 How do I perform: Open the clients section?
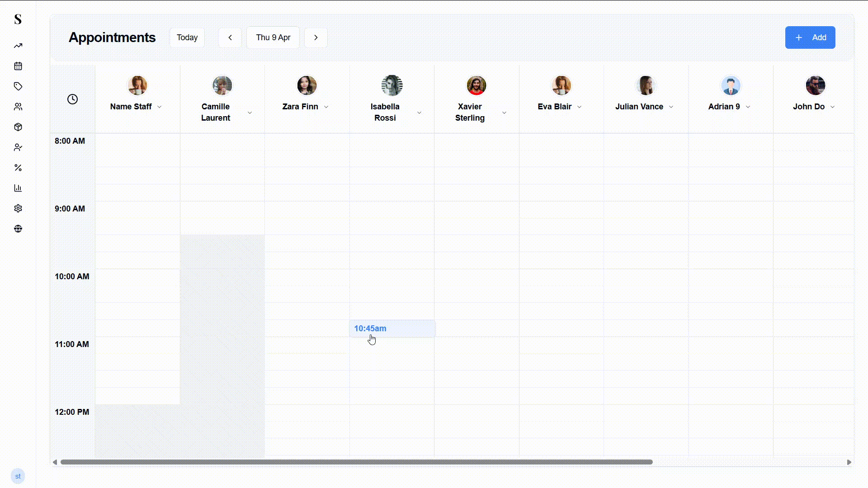[18, 107]
